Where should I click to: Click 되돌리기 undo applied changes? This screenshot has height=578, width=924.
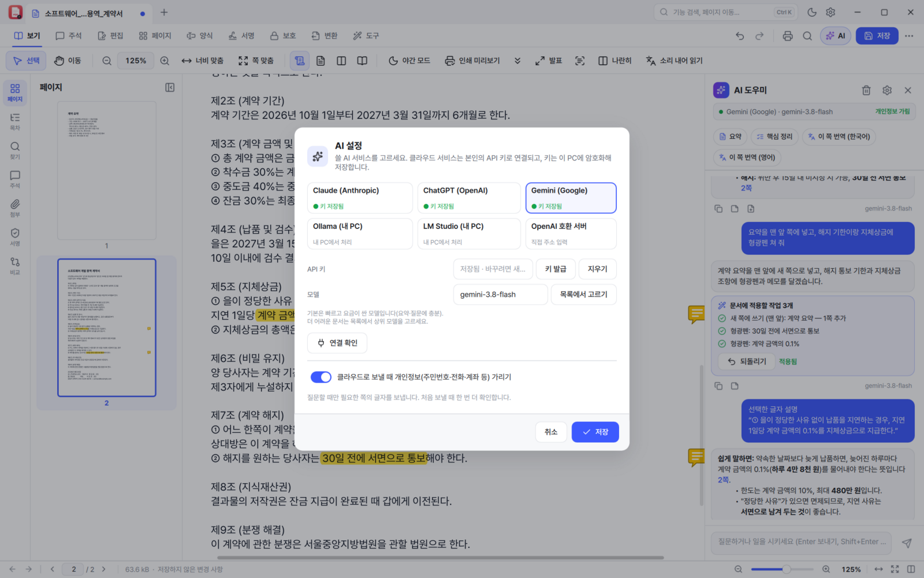click(x=747, y=361)
